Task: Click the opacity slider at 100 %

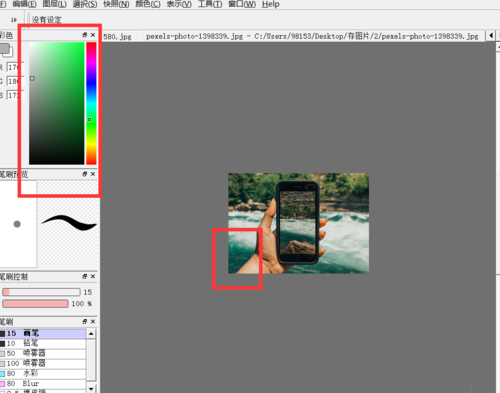Action: tap(35, 304)
